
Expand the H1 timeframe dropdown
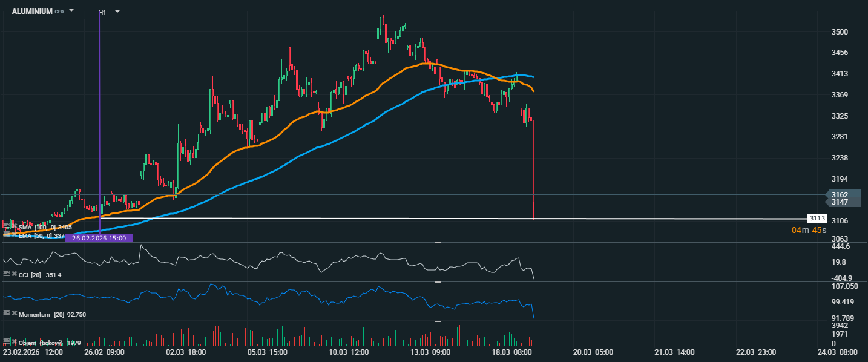pyautogui.click(x=117, y=12)
